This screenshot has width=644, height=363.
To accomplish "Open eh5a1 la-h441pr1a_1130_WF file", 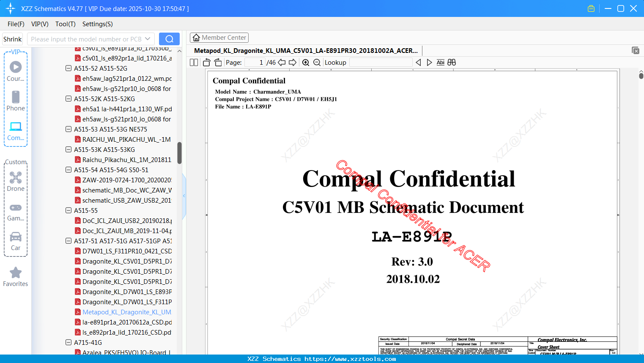I will (123, 109).
